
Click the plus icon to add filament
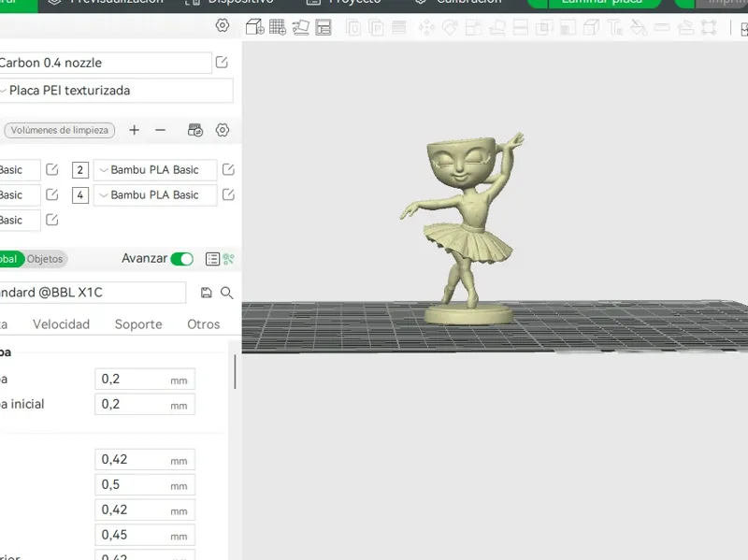(135, 130)
